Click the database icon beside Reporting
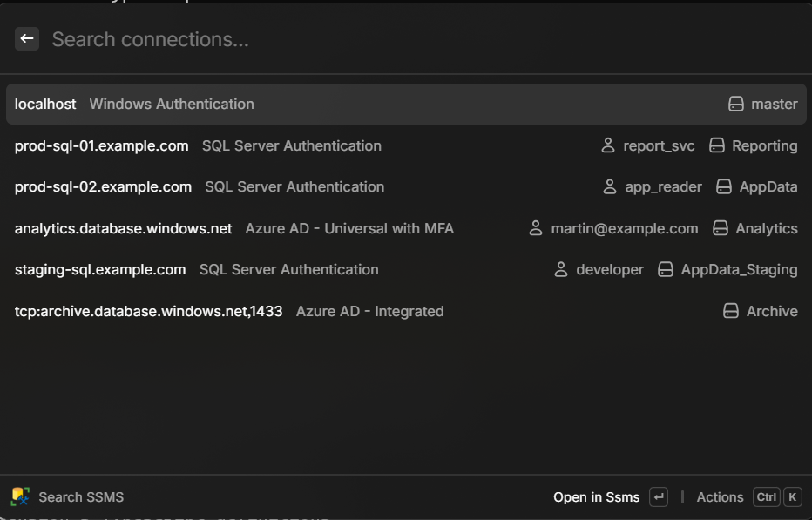The height and width of the screenshot is (520, 812). click(x=717, y=145)
